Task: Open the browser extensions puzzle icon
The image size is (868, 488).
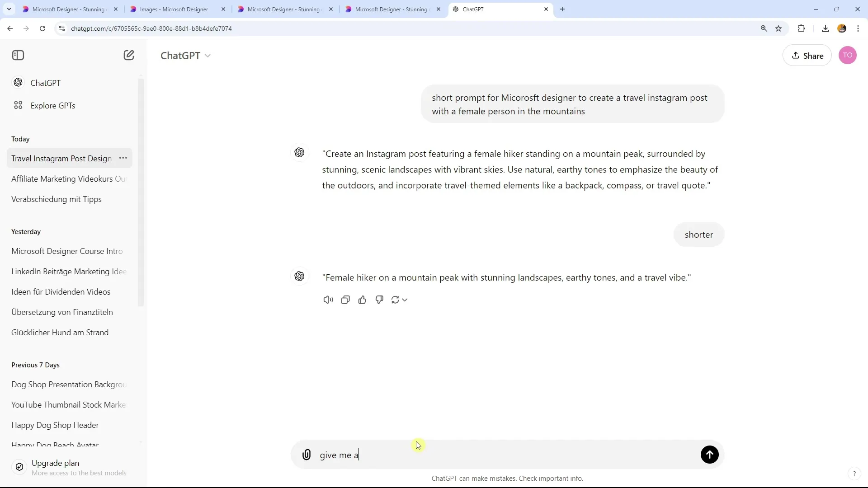Action: pyautogui.click(x=801, y=28)
